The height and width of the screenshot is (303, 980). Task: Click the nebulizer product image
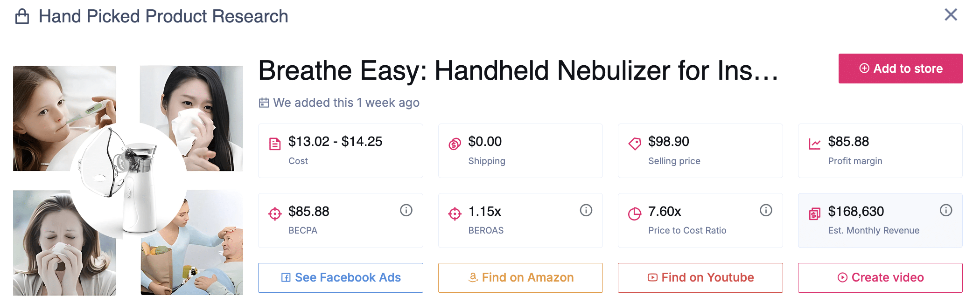(128, 180)
